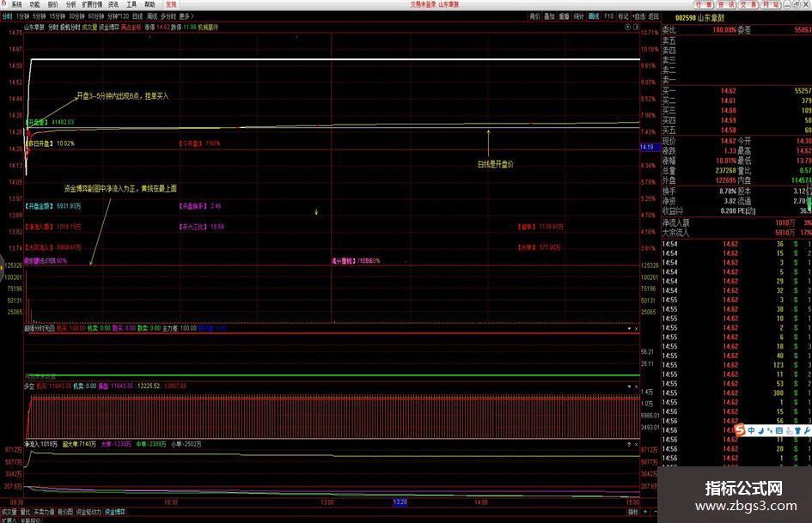Switch to the 15分钟 chart period
Image resolution: width=812 pixels, height=523 pixels.
pyautogui.click(x=58, y=16)
